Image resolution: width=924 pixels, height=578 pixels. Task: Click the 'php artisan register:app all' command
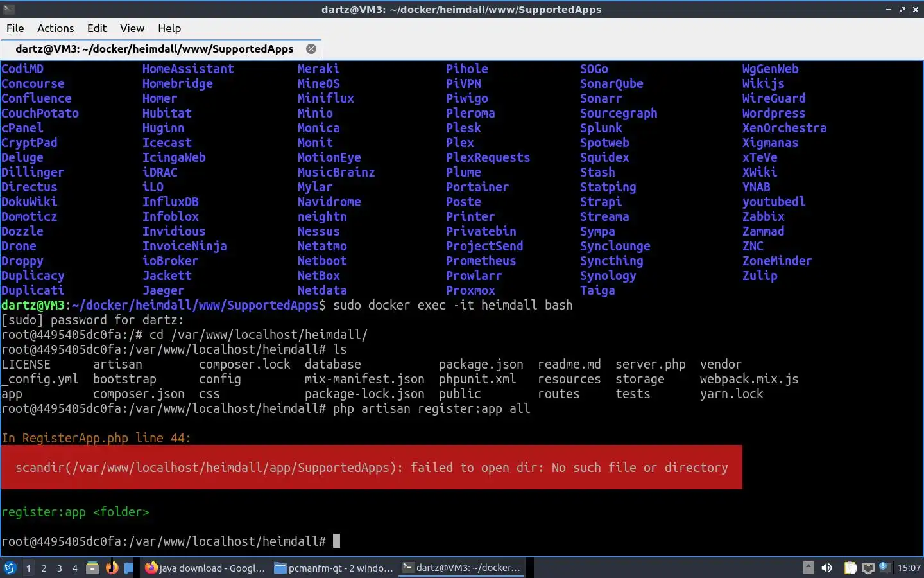coord(432,408)
